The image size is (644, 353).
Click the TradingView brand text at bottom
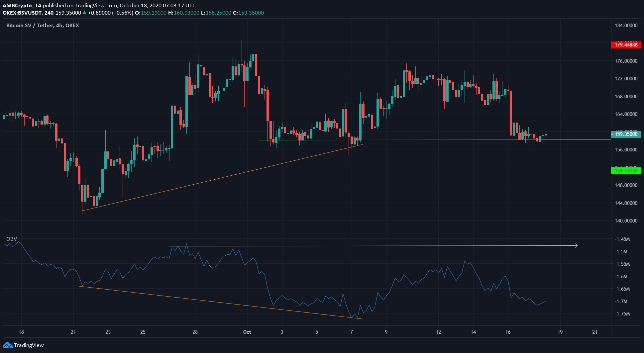(29, 345)
